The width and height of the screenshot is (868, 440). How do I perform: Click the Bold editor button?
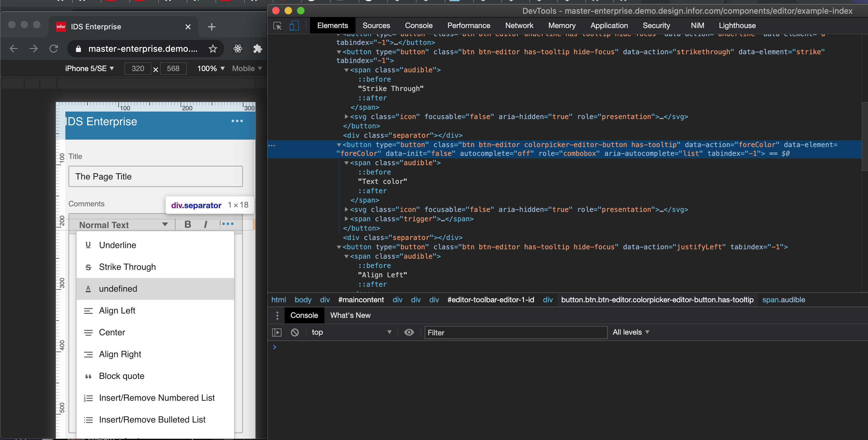coord(188,224)
